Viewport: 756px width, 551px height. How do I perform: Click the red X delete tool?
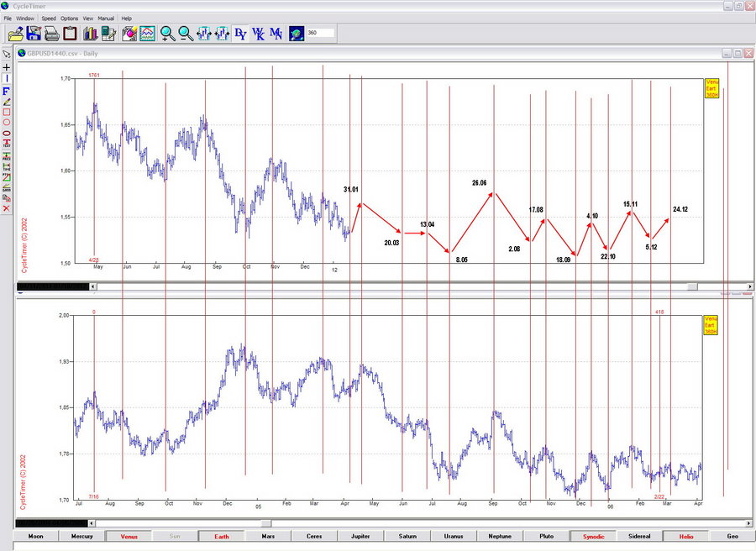[x=7, y=207]
